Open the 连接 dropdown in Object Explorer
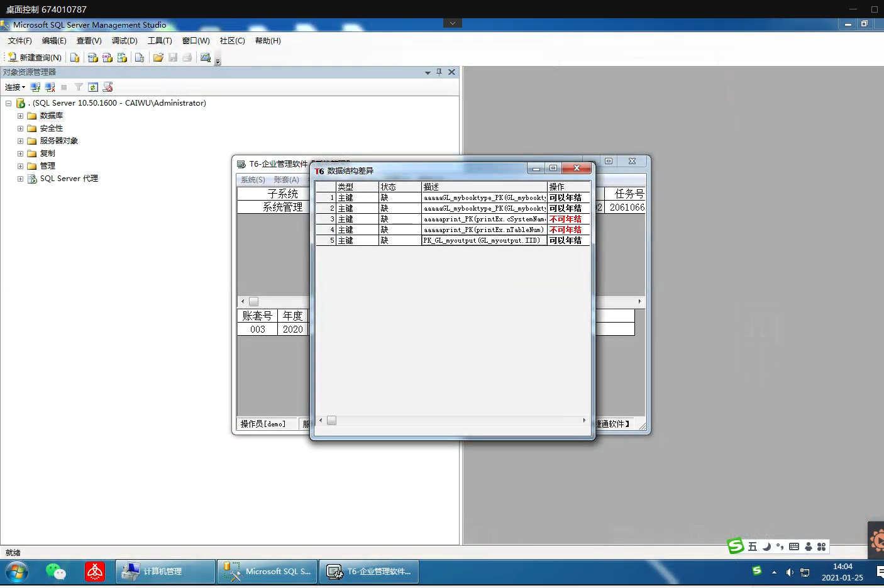 point(15,87)
